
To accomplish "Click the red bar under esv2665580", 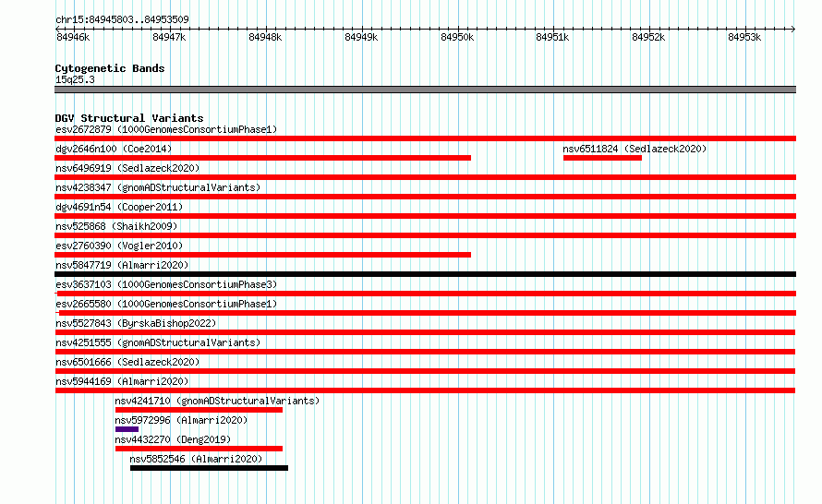I will (x=425, y=313).
